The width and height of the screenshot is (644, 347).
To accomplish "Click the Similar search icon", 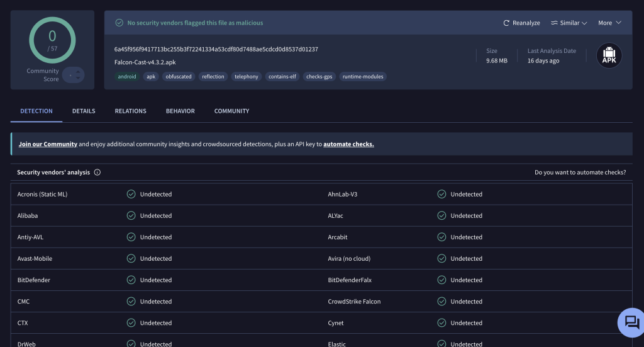I will pyautogui.click(x=555, y=23).
